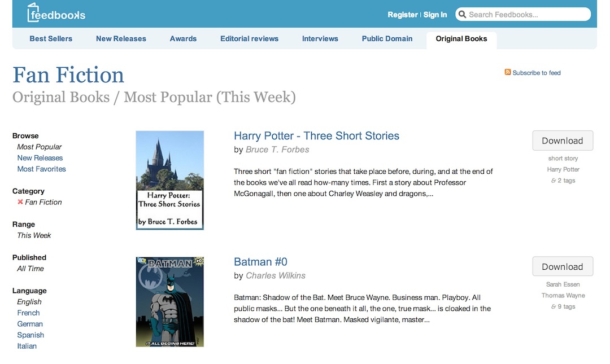The width and height of the screenshot is (610, 364).
Task: Switch to the Awards tab
Action: pos(183,38)
